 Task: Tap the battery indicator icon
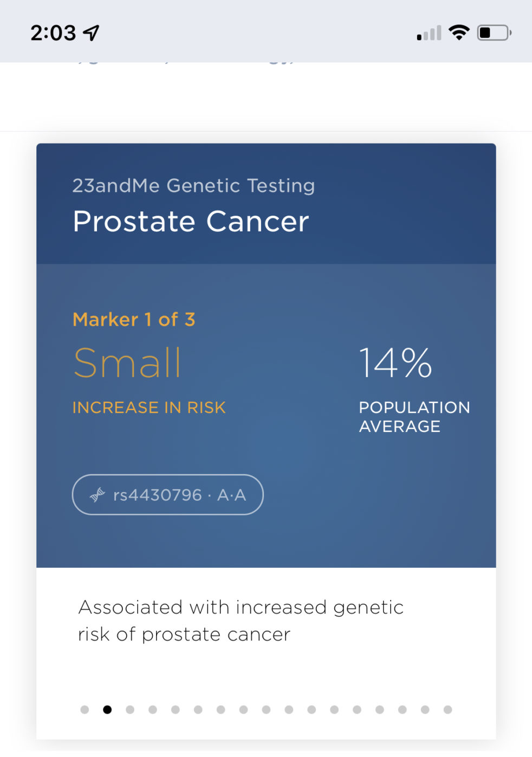[x=494, y=33]
